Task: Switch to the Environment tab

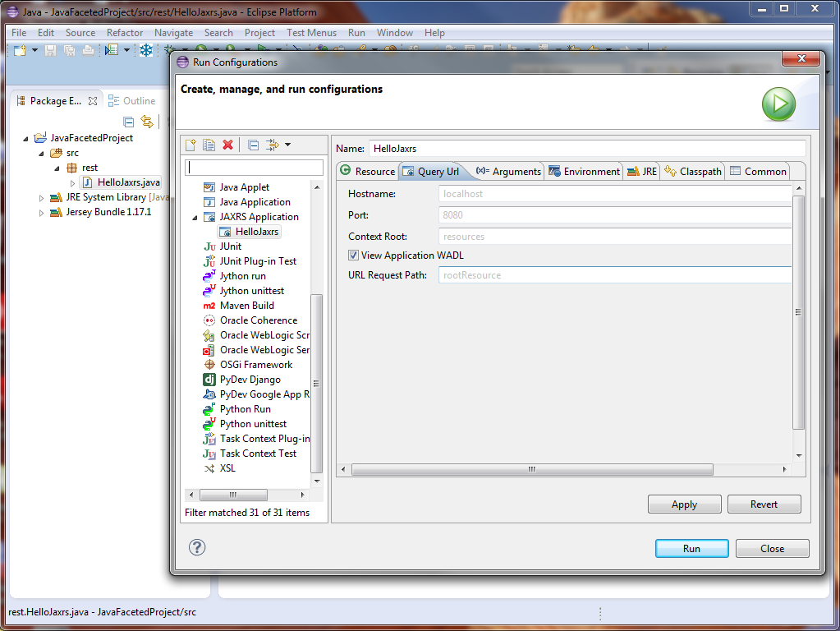Action: [584, 171]
